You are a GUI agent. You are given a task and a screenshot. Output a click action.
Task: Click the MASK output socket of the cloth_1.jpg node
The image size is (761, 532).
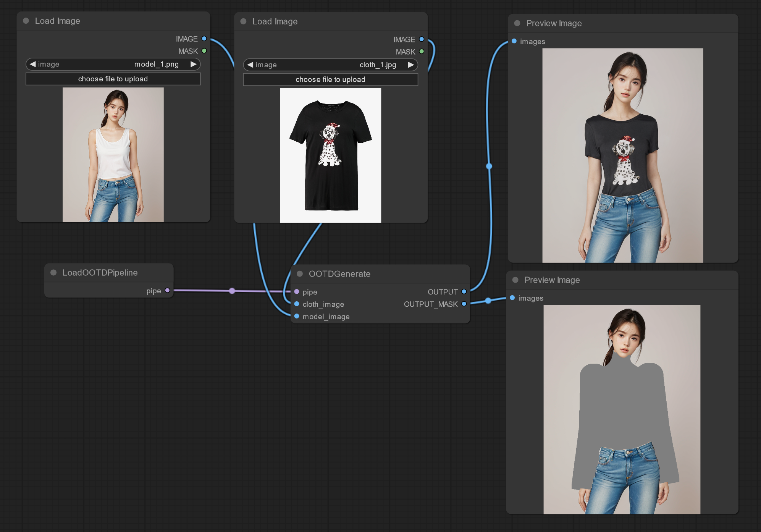[x=422, y=52]
